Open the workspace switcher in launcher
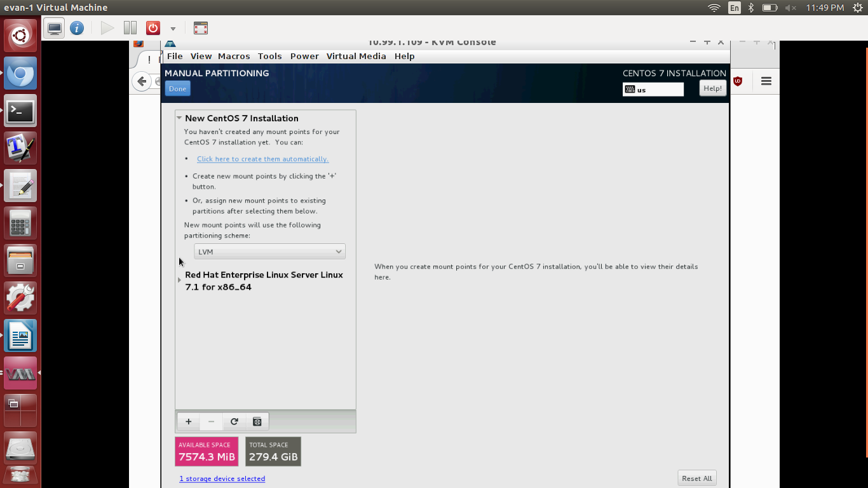Image resolution: width=868 pixels, height=488 pixels. (x=20, y=410)
